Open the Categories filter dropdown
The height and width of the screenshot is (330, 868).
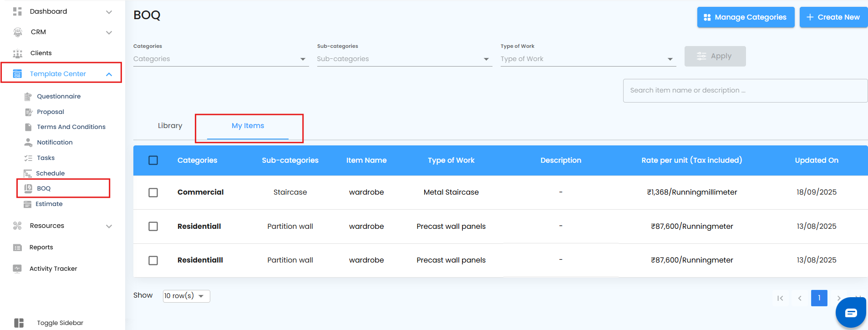pyautogui.click(x=221, y=59)
